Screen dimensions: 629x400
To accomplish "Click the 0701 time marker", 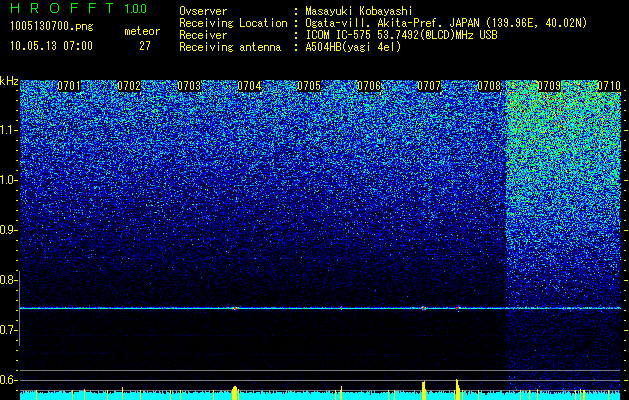I will click(x=69, y=86).
